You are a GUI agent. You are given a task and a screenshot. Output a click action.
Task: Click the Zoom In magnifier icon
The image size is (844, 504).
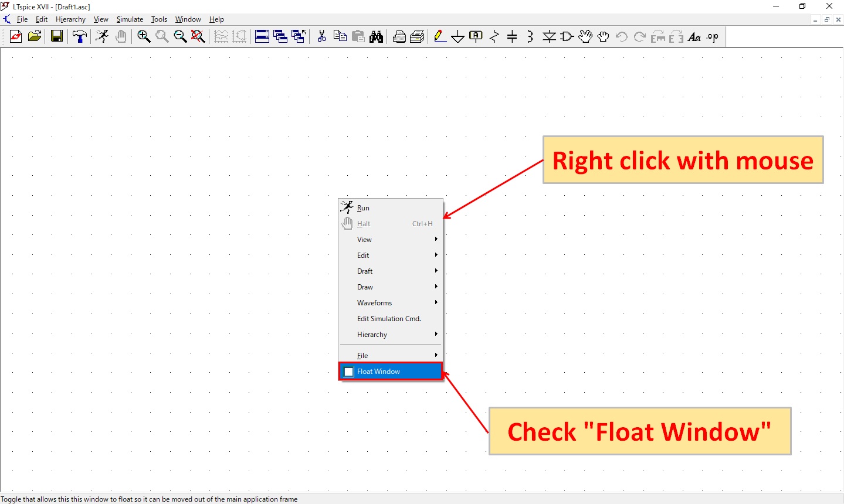click(x=144, y=37)
